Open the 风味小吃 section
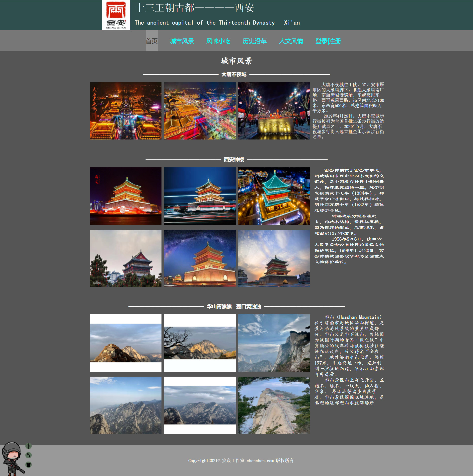 click(x=219, y=41)
